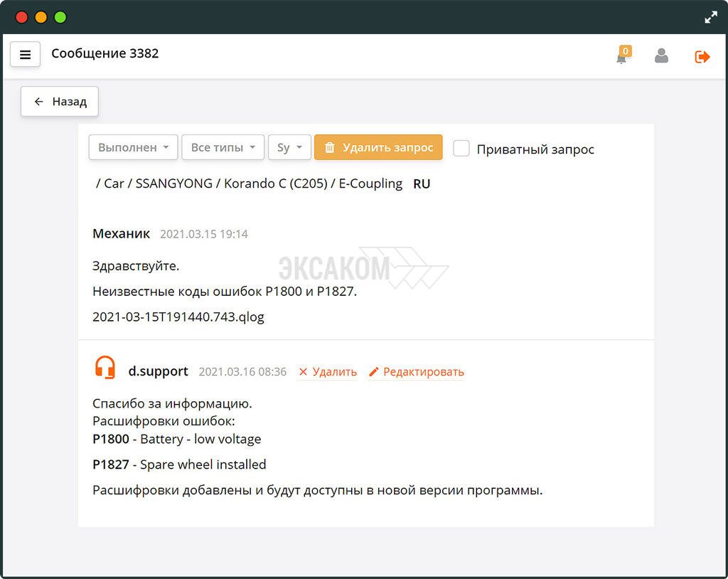Click Удалить link on d.support reply
Viewport: 728px width, 579px height.
[334, 372]
